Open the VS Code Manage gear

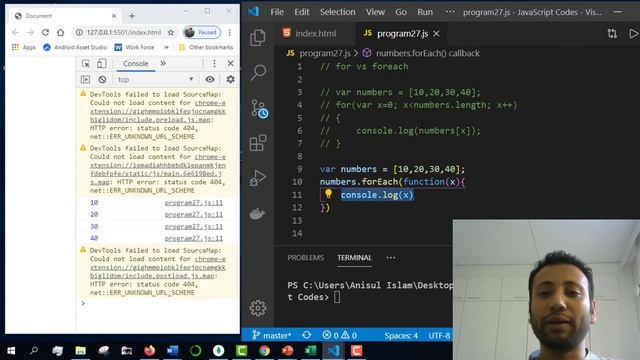click(x=258, y=308)
